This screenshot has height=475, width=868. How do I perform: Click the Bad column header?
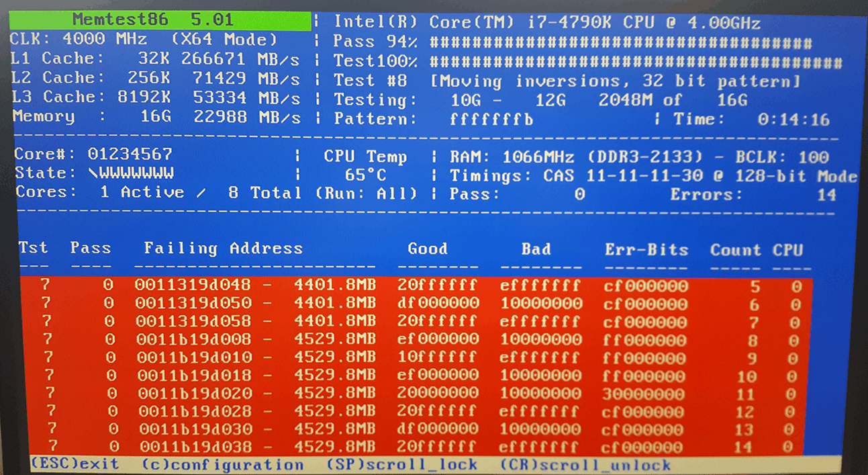(536, 249)
